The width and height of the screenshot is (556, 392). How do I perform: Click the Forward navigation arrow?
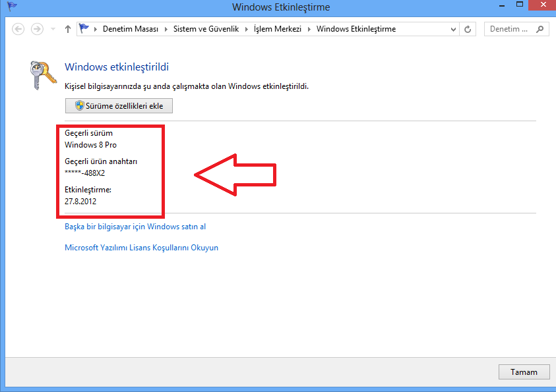pyautogui.click(x=37, y=29)
